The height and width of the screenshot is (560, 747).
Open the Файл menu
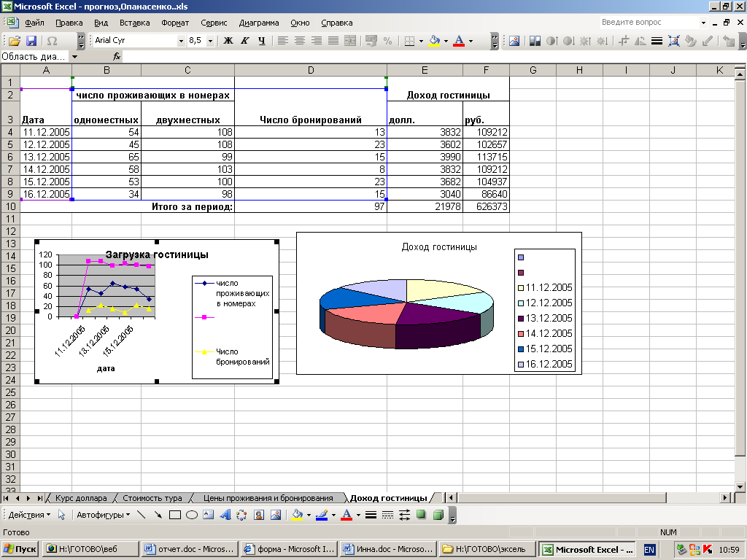34,23
